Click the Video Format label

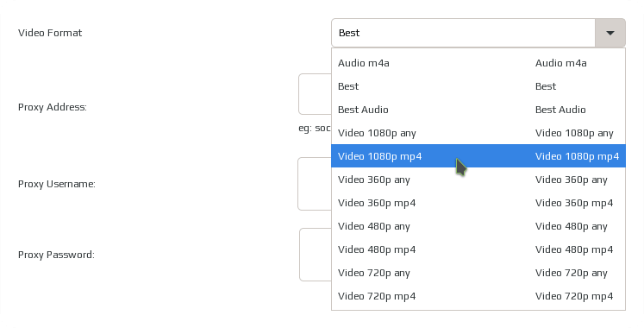click(x=50, y=33)
